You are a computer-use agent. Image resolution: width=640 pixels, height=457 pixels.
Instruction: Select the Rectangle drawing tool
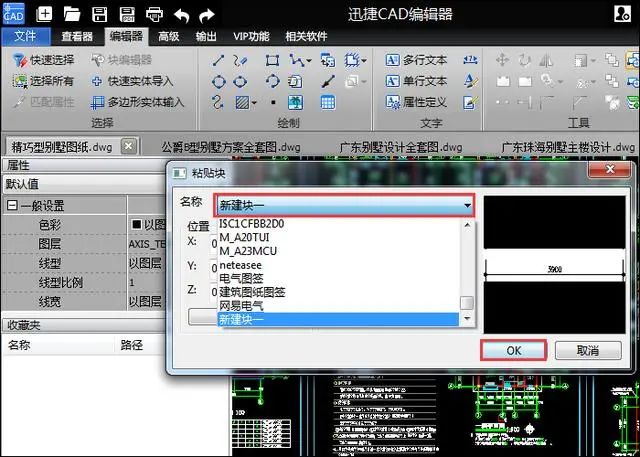click(272, 61)
